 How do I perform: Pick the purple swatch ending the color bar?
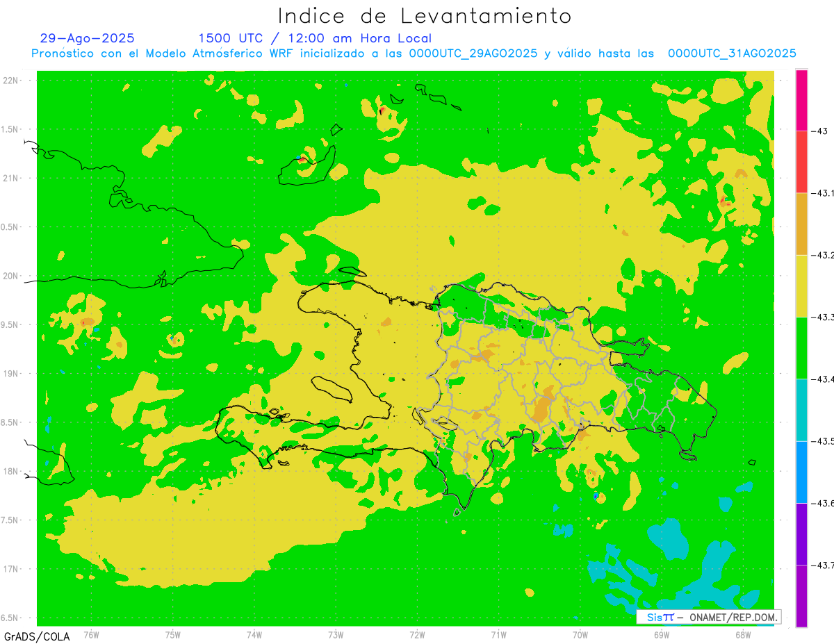click(x=801, y=595)
